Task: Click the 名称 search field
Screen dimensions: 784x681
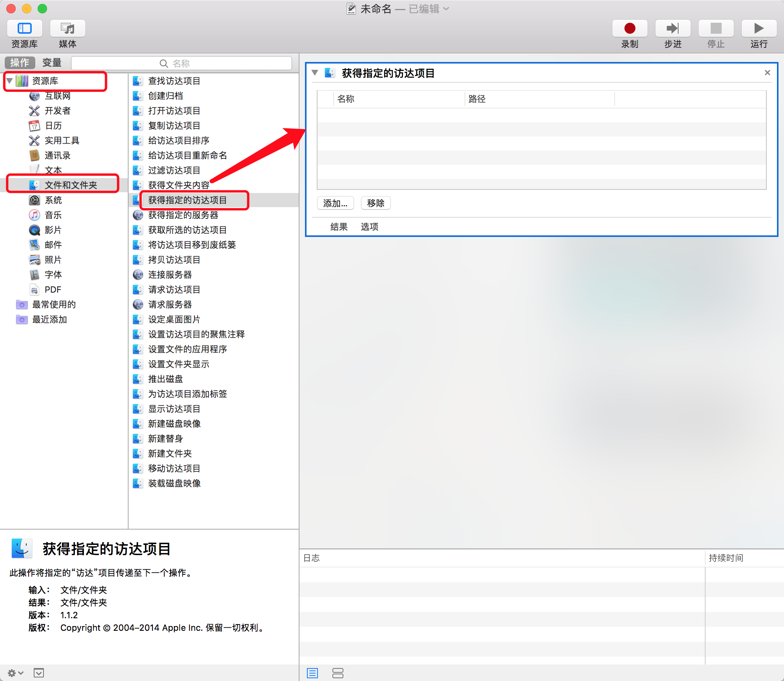Action: coord(181,63)
